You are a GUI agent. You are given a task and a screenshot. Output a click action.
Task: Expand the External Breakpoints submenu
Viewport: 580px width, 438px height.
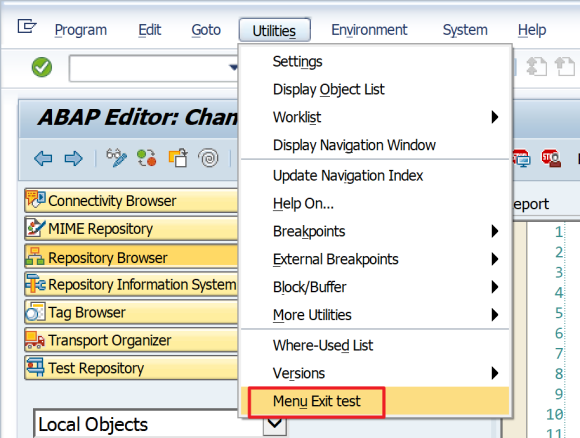375,259
